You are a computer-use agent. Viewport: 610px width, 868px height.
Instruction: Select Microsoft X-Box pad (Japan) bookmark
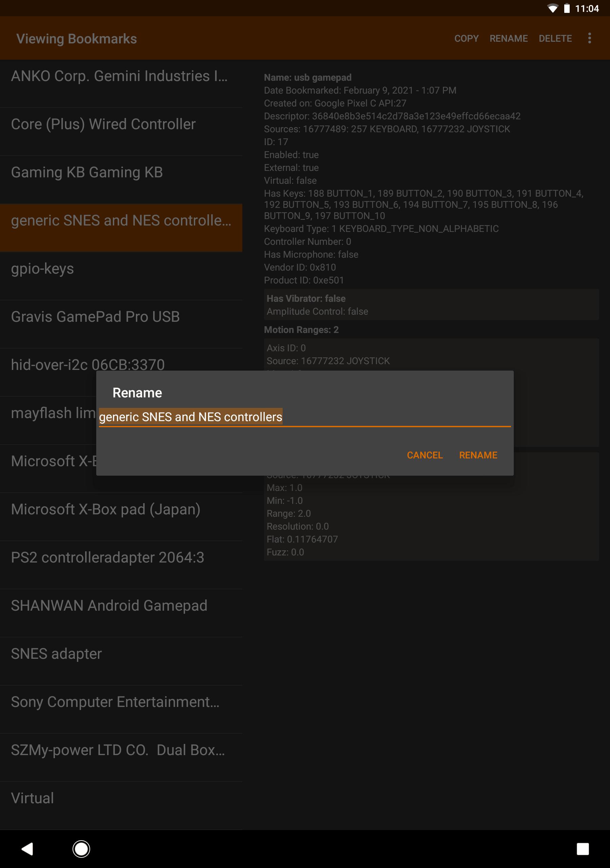(x=121, y=516)
